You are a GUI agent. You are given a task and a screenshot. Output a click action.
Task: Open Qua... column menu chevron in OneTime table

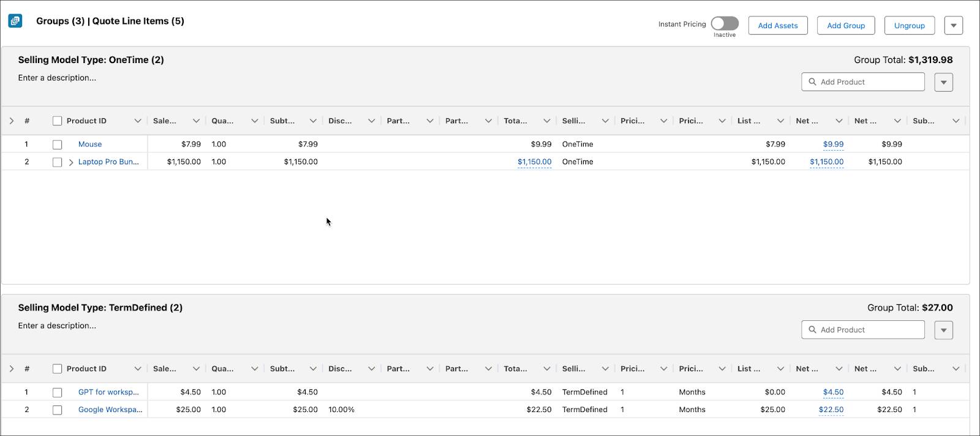tap(254, 121)
